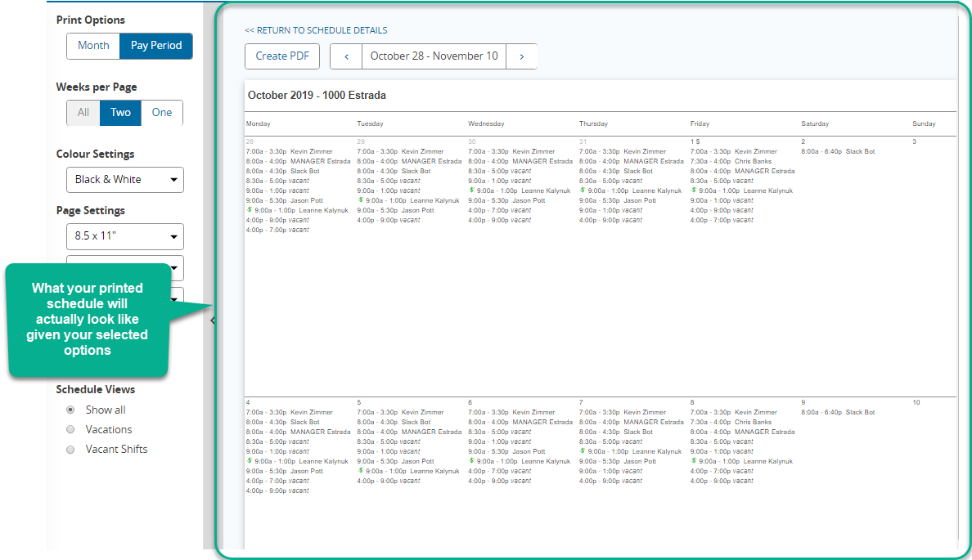The height and width of the screenshot is (560, 972).
Task: Click Monday 28 Kevin Zimmer 7:00a shift
Action: tap(290, 152)
